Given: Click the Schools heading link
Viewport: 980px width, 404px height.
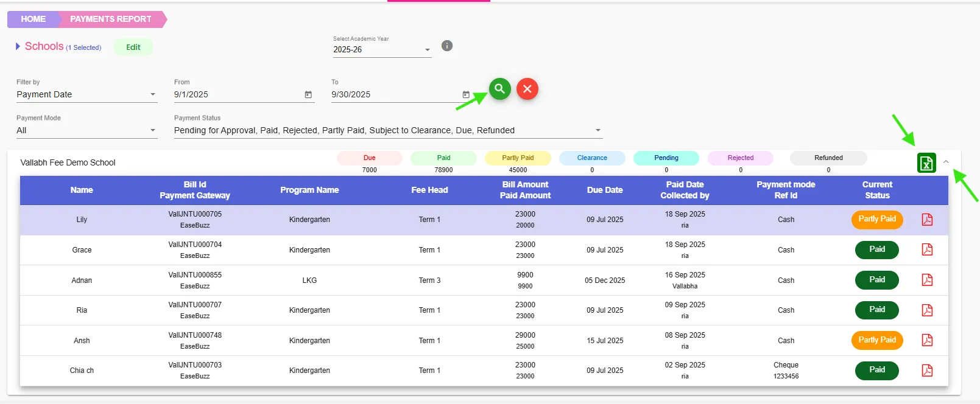Looking at the screenshot, I should [44, 46].
